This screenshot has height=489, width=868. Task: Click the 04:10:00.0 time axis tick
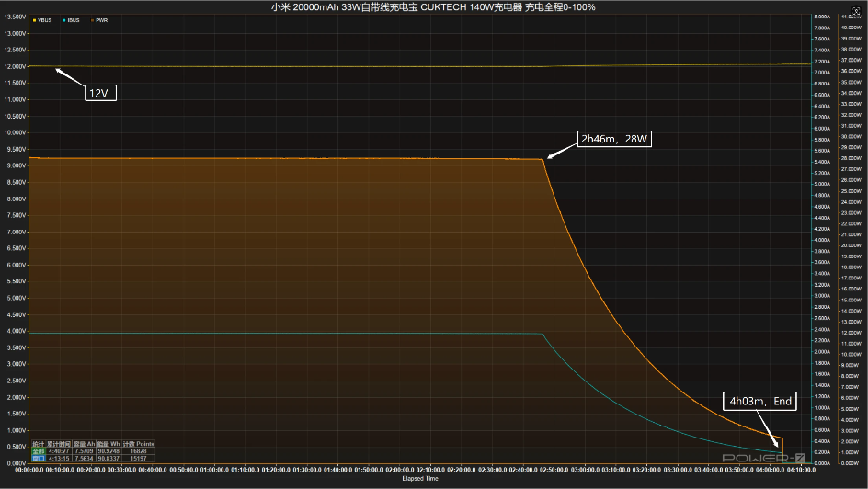point(801,470)
